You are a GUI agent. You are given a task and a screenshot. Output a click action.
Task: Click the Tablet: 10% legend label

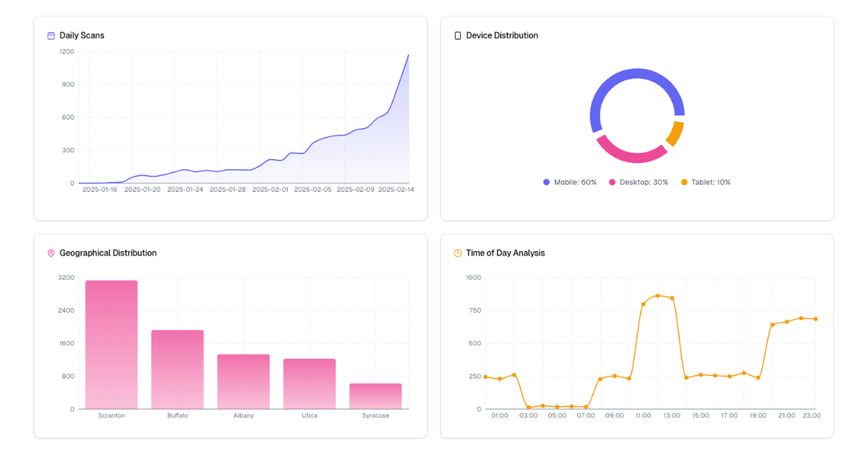point(711,182)
